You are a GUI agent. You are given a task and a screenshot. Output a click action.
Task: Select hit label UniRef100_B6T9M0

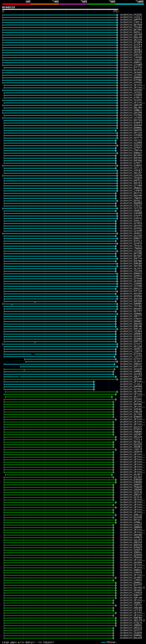131,30
